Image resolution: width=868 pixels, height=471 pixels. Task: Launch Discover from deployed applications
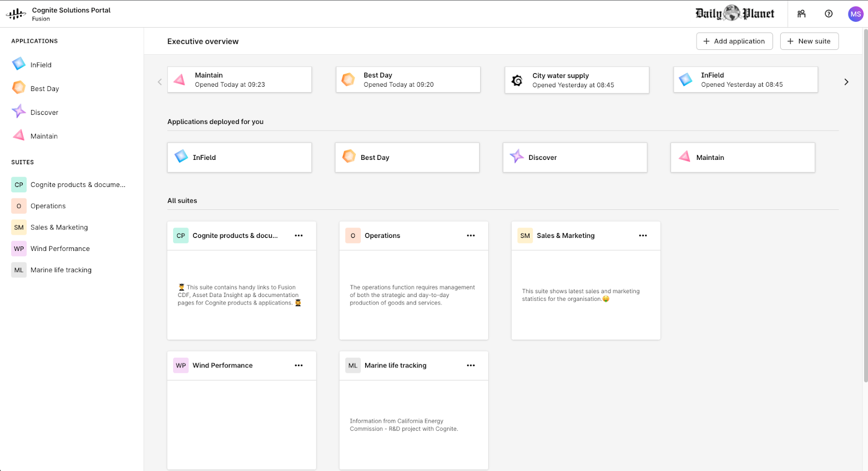(x=575, y=158)
